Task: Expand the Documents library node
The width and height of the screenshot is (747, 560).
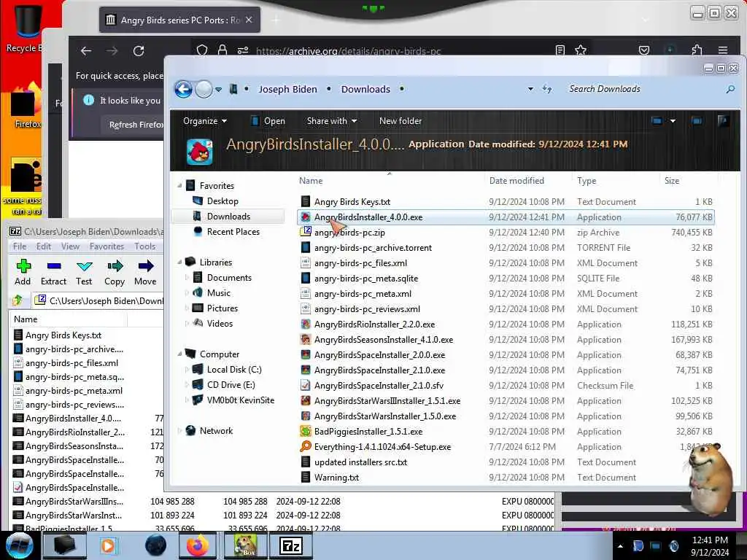Action: [187, 277]
